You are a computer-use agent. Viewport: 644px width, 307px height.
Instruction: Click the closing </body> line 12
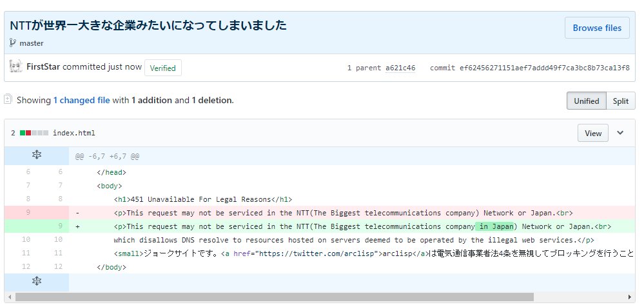click(112, 267)
